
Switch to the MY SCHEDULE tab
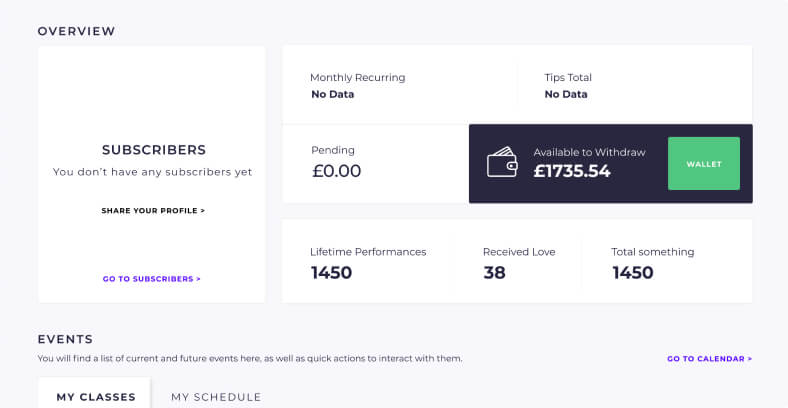(216, 397)
